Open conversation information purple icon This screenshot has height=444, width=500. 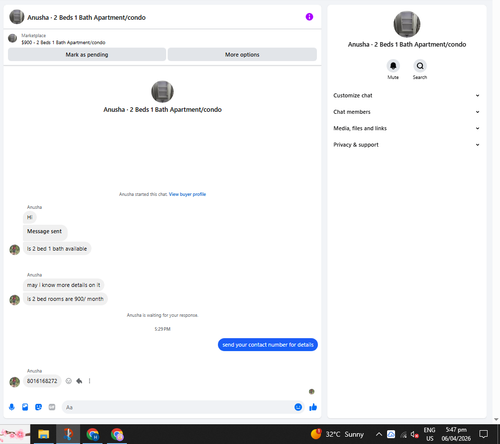pos(309,17)
